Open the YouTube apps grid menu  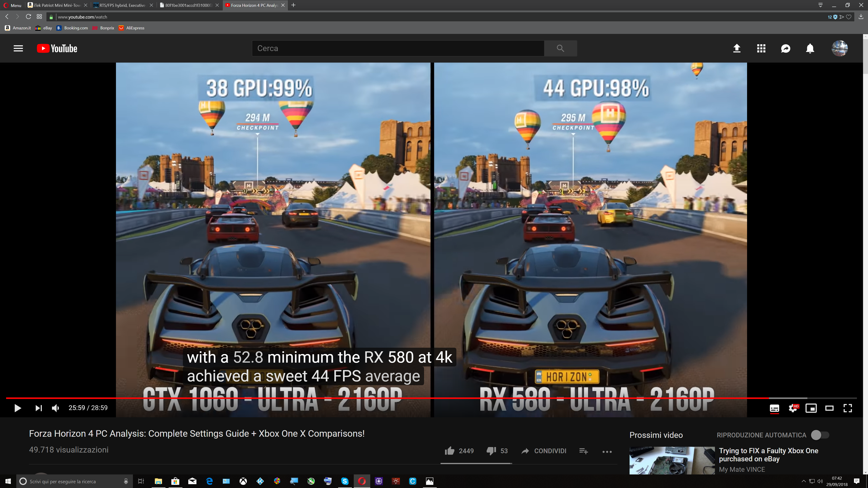[x=761, y=49]
